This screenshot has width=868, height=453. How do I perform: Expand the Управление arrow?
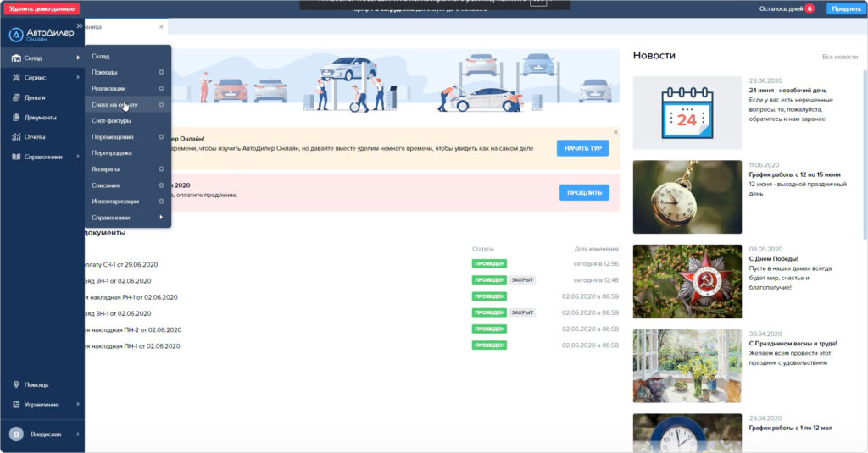click(77, 405)
